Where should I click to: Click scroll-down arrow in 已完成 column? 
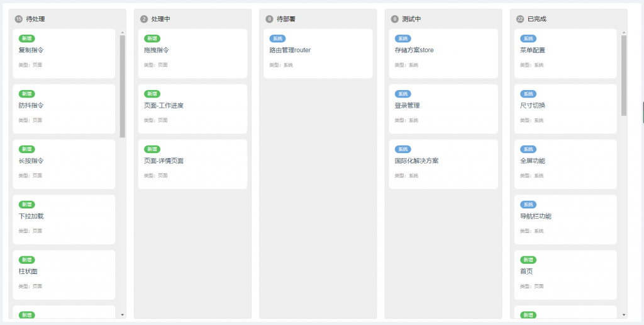[625, 315]
